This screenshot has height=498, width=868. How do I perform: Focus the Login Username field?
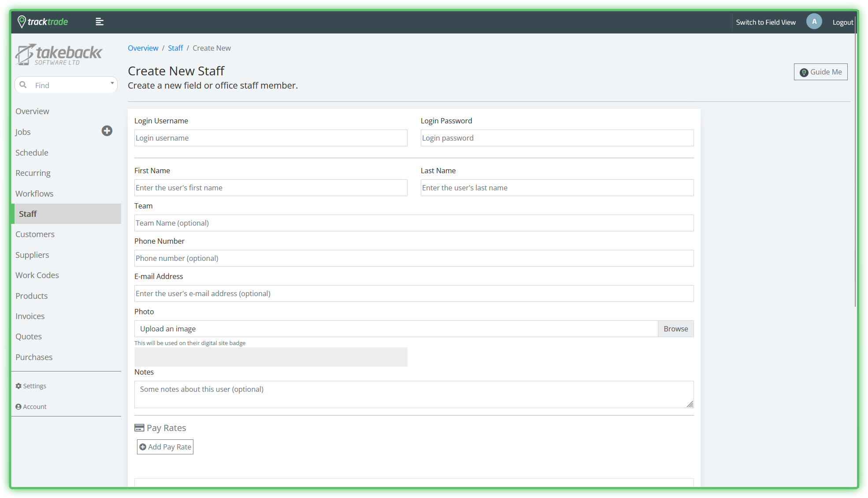click(x=271, y=138)
